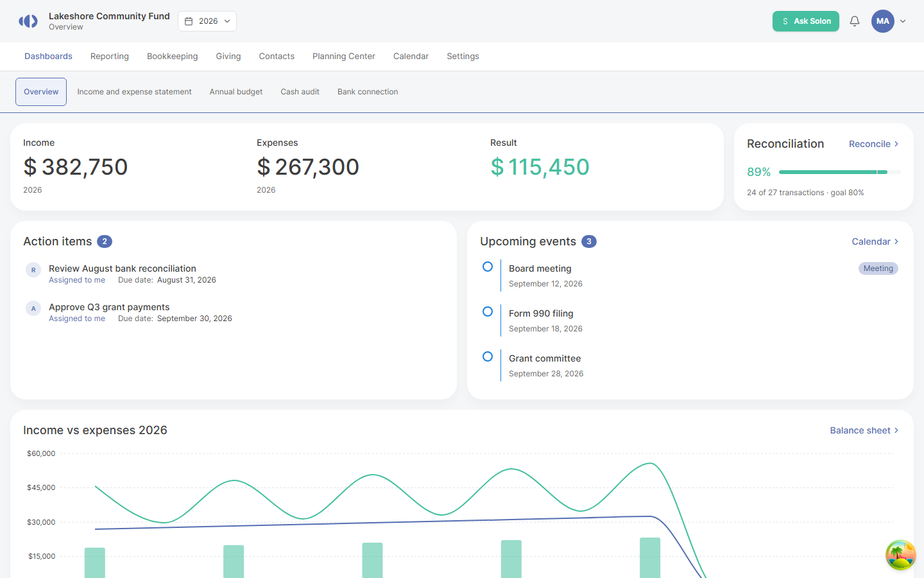Click the Lakeshore Community Fund name
Viewport: 924px width, 578px height.
[x=109, y=16]
